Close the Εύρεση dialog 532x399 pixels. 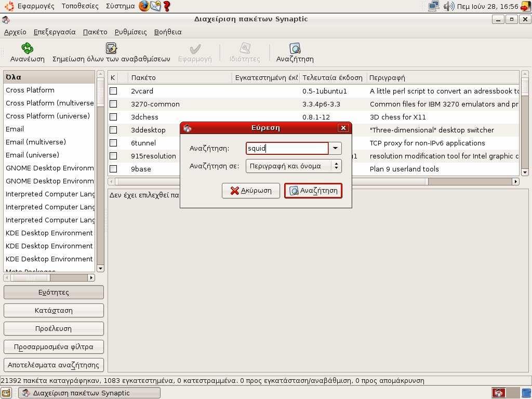[x=343, y=128]
